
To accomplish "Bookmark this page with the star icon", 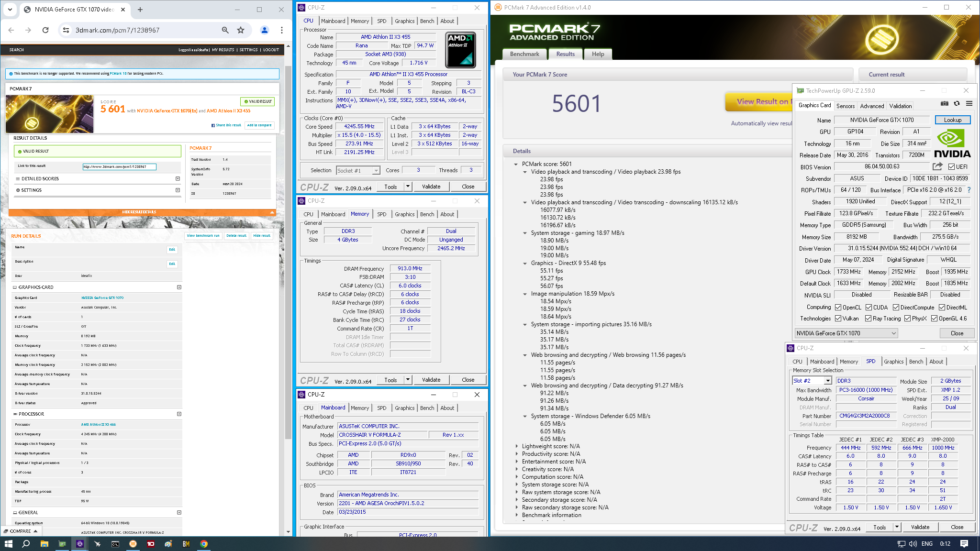I will 241,30.
